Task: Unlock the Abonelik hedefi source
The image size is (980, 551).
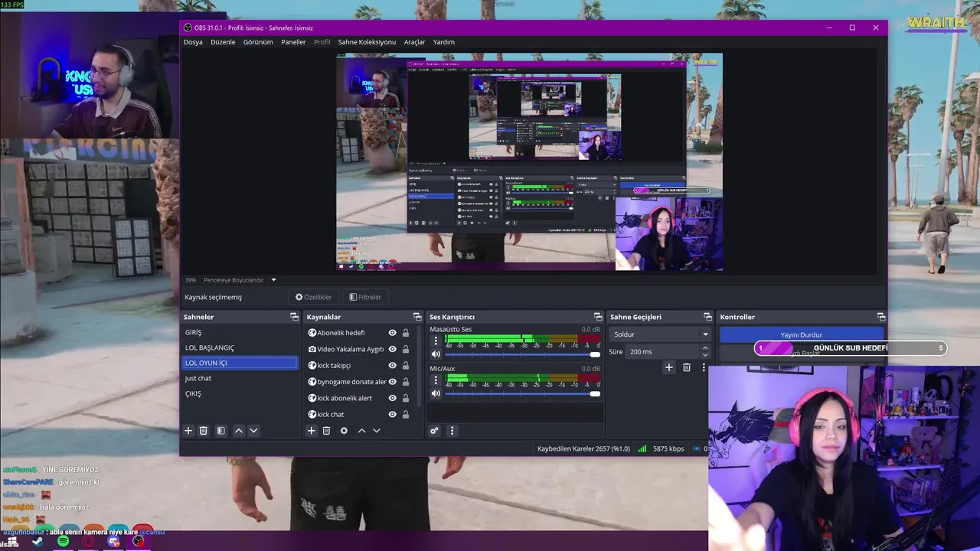Action: pos(406,333)
